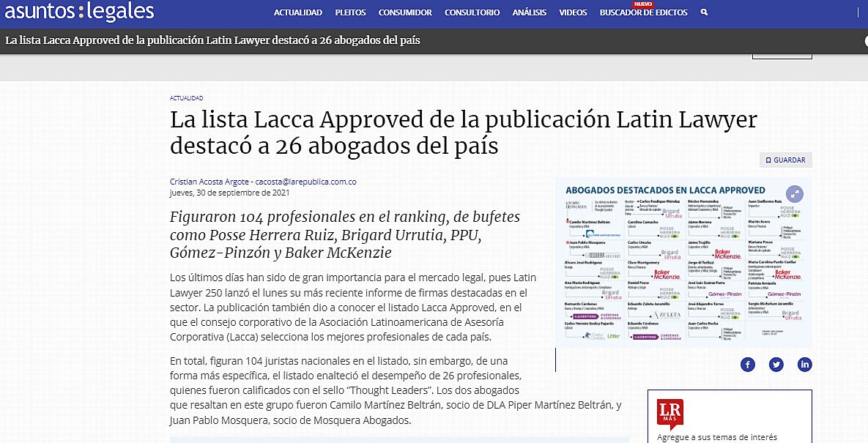Image resolution: width=868 pixels, height=443 pixels.
Task: Open the Videos section
Action: [573, 12]
